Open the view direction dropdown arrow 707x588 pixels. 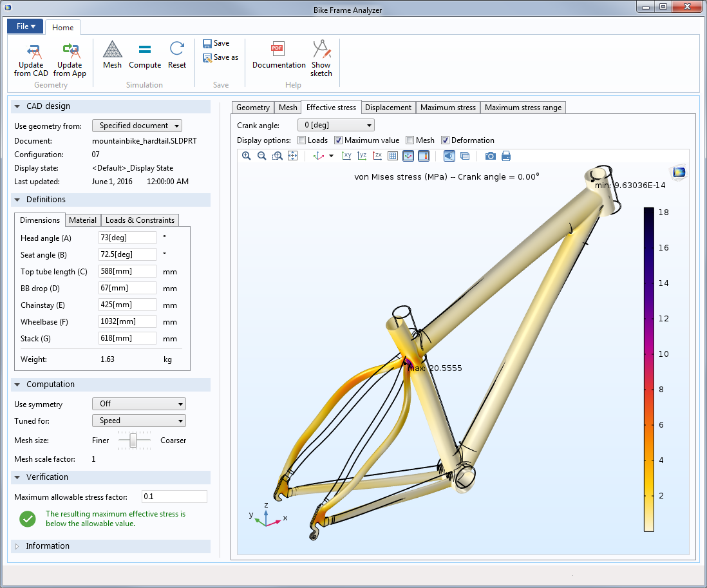coord(332,156)
